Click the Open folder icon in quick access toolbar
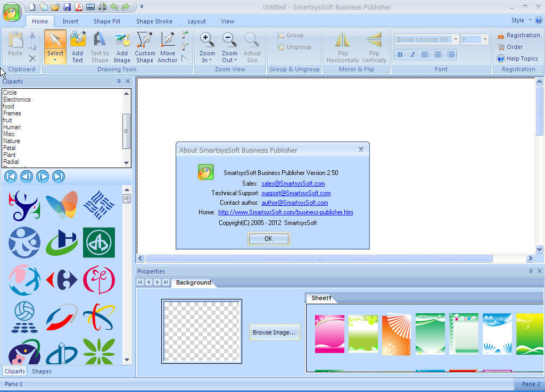 click(55, 6)
